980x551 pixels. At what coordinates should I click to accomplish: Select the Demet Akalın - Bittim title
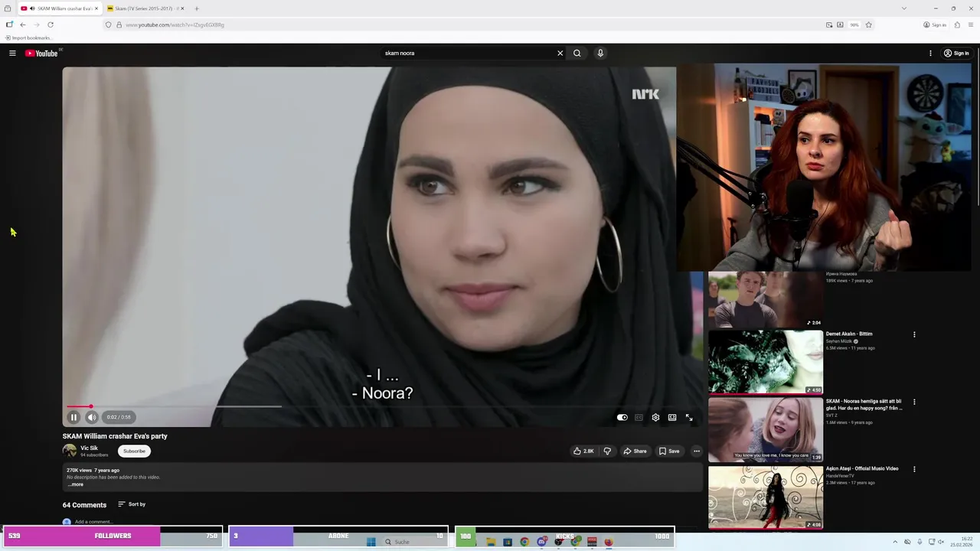[848, 334]
